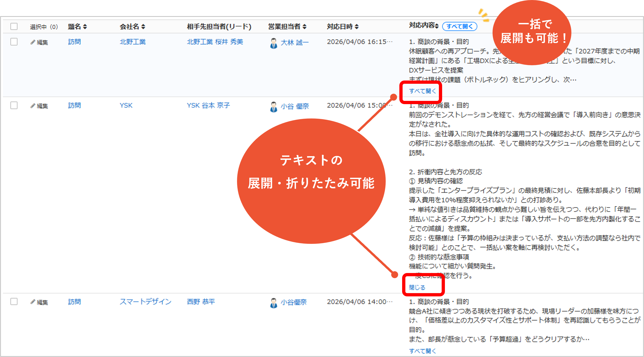
Task: Sort by 会社名 column arrows
Action: pyautogui.click(x=143, y=27)
